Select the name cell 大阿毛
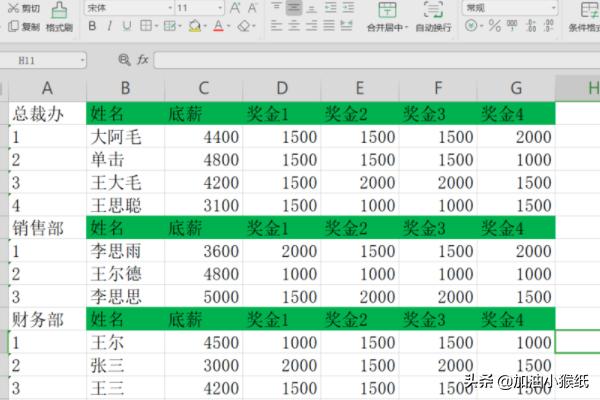 126,137
